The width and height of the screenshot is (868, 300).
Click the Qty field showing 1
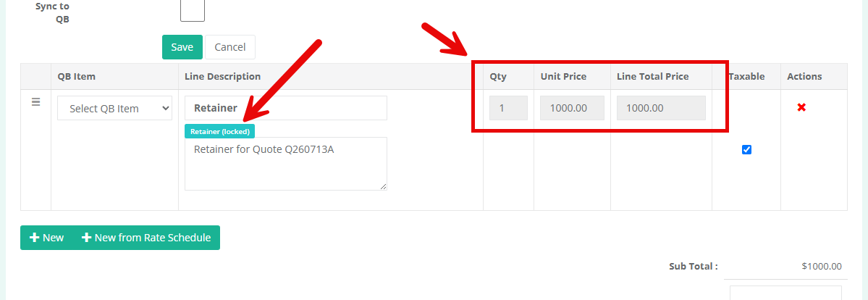[x=508, y=107]
